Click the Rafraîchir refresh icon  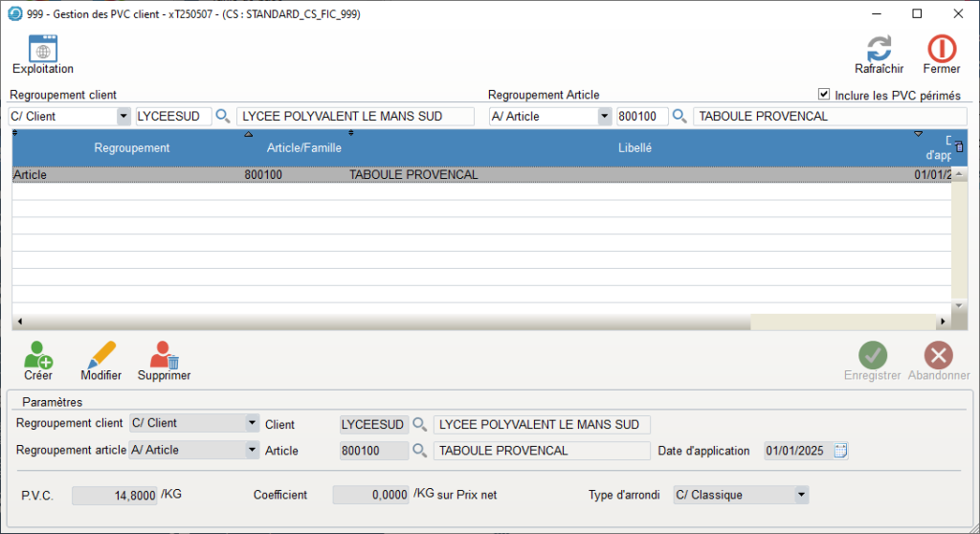pyautogui.click(x=879, y=52)
